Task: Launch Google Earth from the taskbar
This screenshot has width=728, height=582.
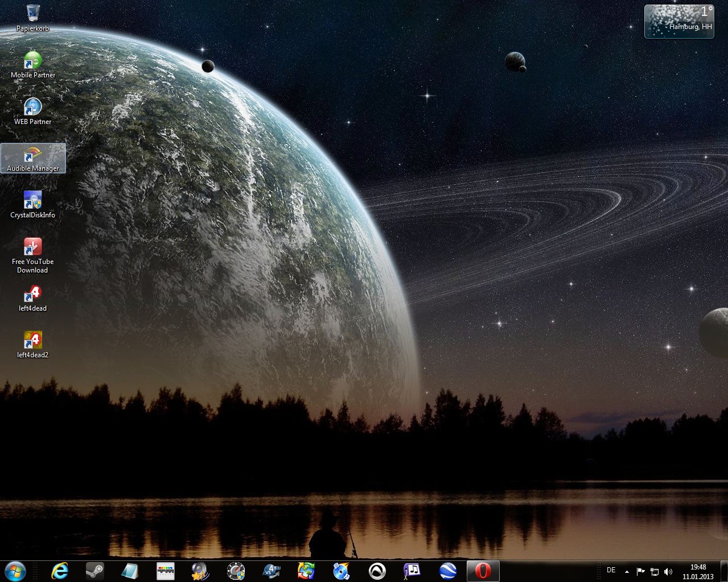Action: pyautogui.click(x=448, y=571)
